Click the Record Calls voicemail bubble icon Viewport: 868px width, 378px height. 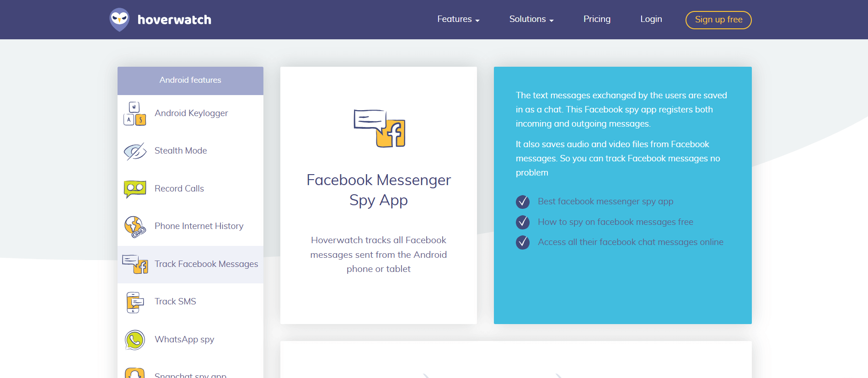coord(135,189)
